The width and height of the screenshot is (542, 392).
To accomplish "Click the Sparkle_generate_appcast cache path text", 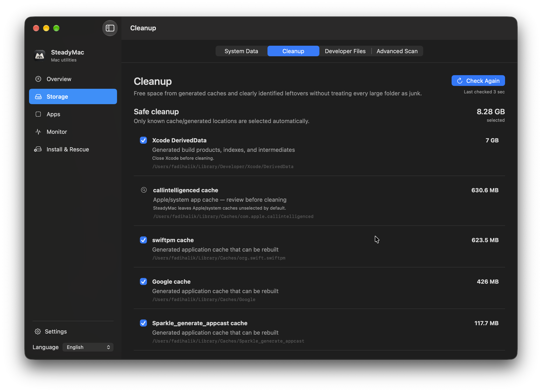I will click(228, 341).
